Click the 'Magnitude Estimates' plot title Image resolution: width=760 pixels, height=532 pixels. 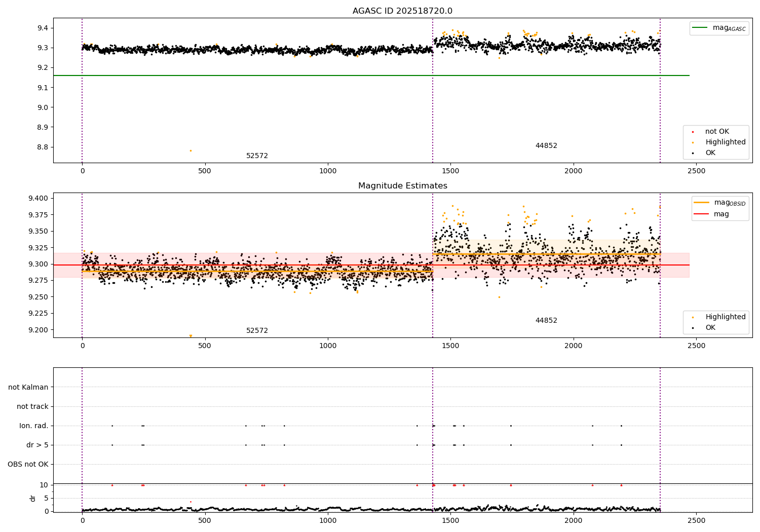(x=402, y=186)
